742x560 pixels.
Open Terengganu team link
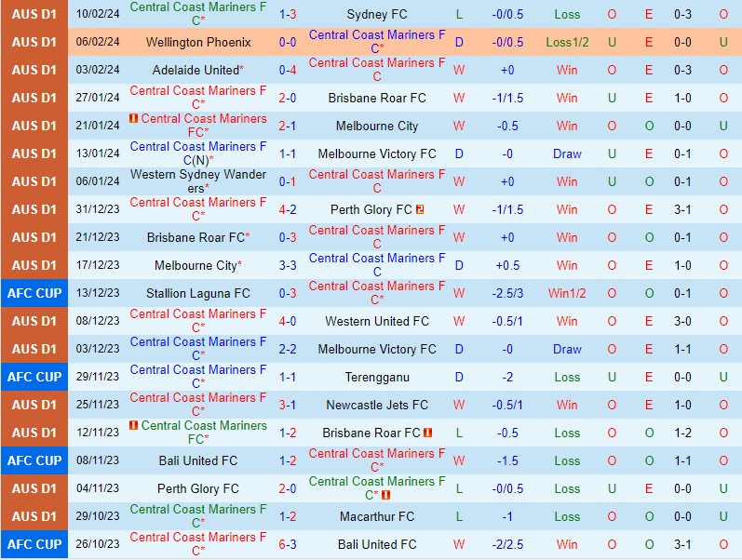377,377
